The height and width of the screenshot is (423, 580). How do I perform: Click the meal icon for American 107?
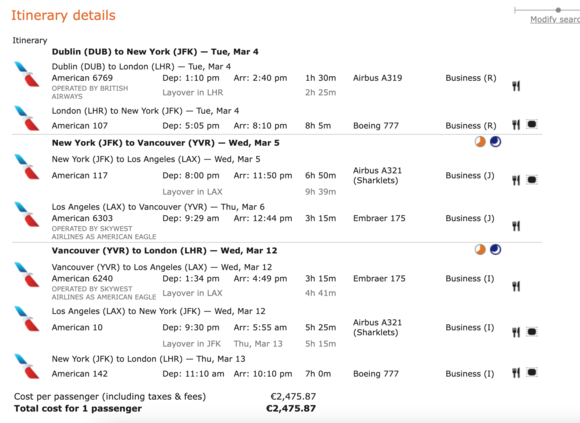[x=516, y=125]
